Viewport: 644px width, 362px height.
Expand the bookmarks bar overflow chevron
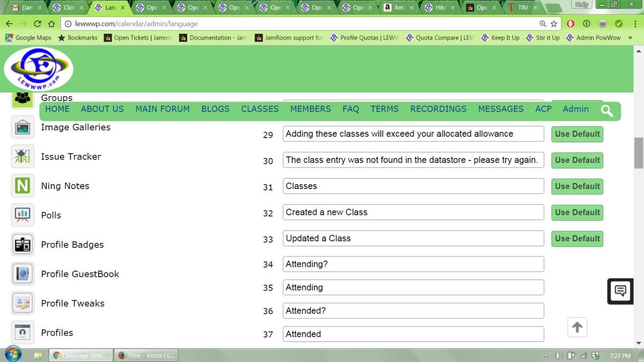[630, 38]
